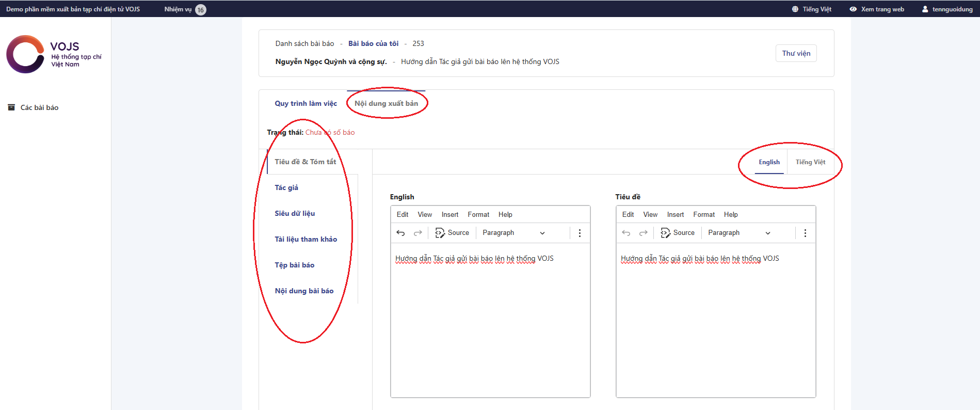Click undo arrow in Tiêu đề editor
The image size is (980, 410).
pyautogui.click(x=626, y=233)
